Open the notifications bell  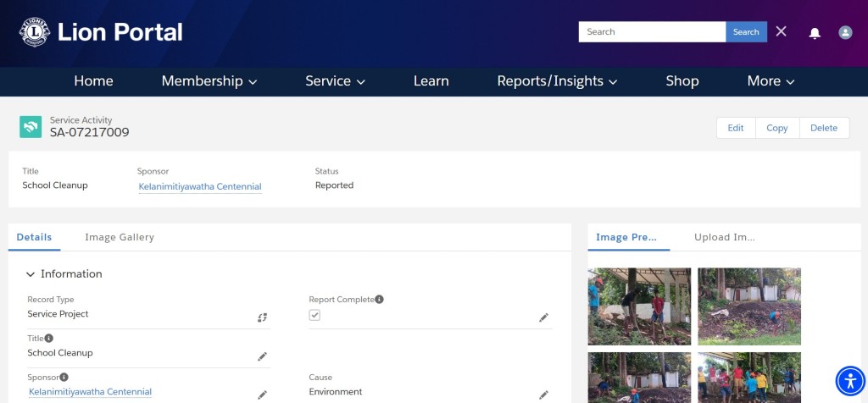coord(815,33)
